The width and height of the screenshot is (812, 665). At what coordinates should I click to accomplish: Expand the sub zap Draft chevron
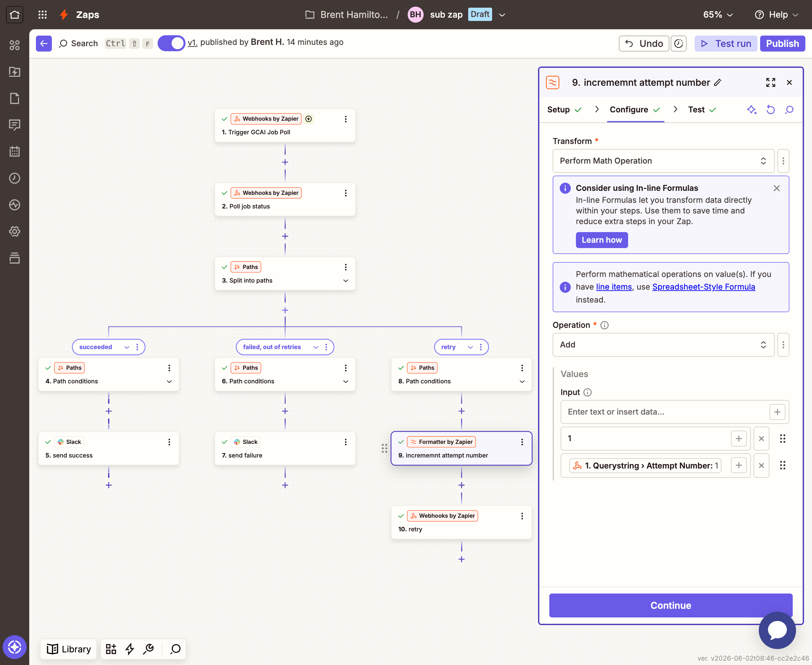pos(502,15)
